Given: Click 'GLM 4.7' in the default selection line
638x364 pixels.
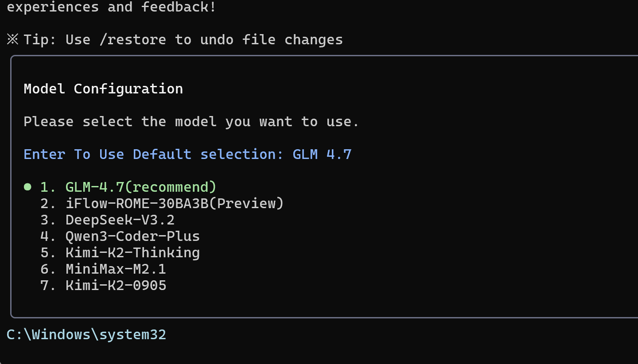Looking at the screenshot, I should [322, 154].
